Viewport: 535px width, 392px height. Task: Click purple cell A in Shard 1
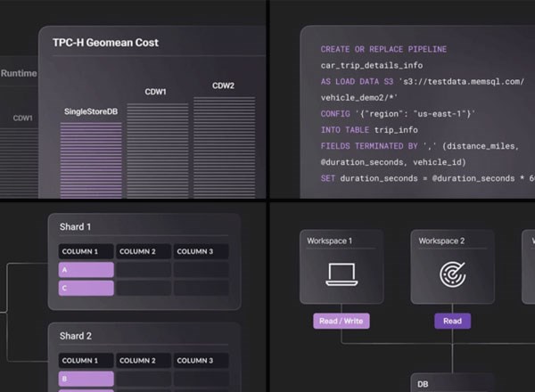point(86,270)
